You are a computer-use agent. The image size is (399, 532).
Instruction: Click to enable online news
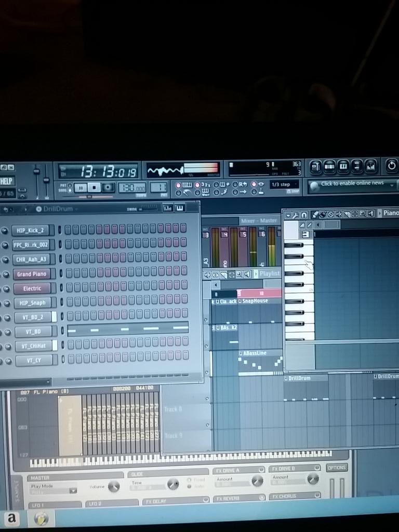tap(352, 183)
